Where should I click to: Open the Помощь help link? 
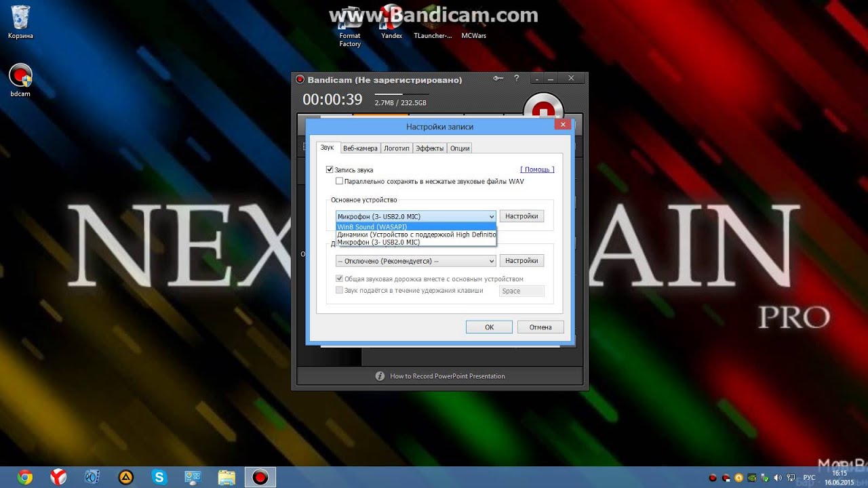click(537, 169)
